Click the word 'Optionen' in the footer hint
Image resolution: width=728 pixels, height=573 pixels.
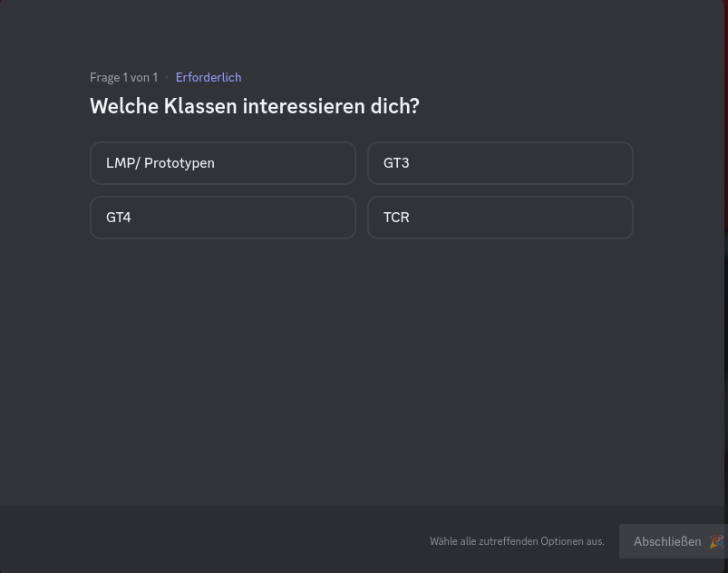(562, 541)
